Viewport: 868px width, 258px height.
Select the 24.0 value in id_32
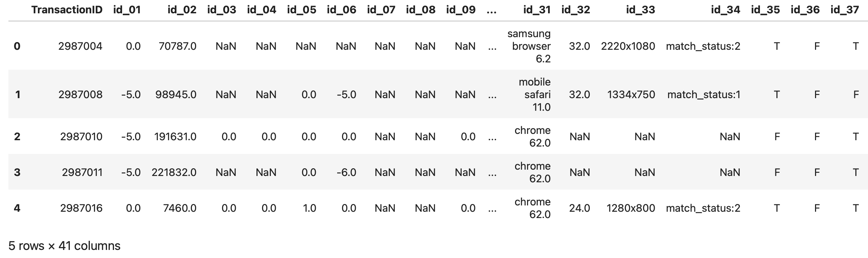[579, 208]
